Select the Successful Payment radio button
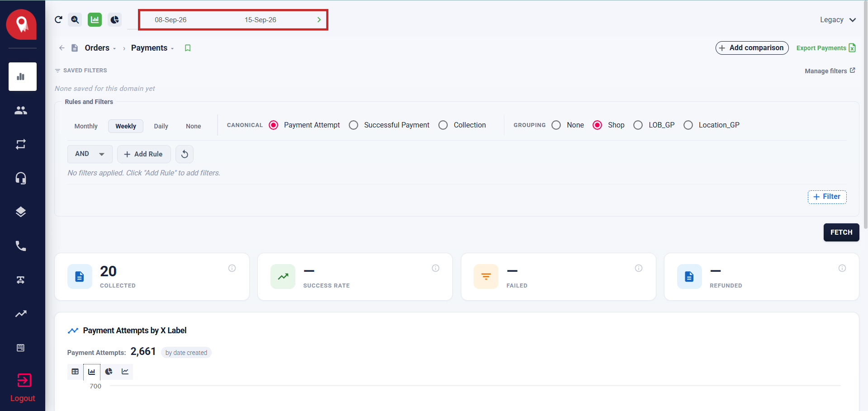868x411 pixels. pos(354,125)
